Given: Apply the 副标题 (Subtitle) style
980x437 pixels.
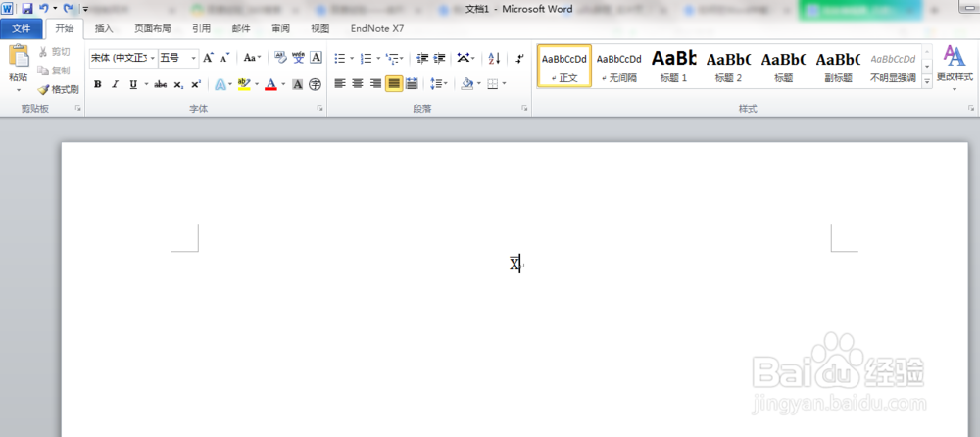Looking at the screenshot, I should click(x=838, y=66).
